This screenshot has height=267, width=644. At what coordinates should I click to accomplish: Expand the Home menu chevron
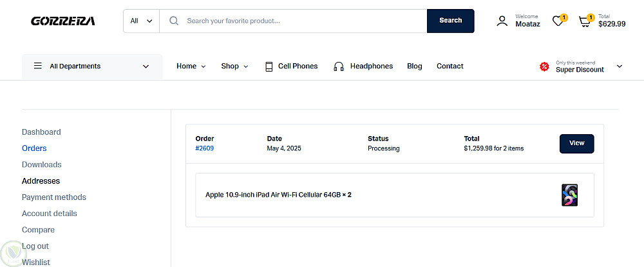click(204, 66)
